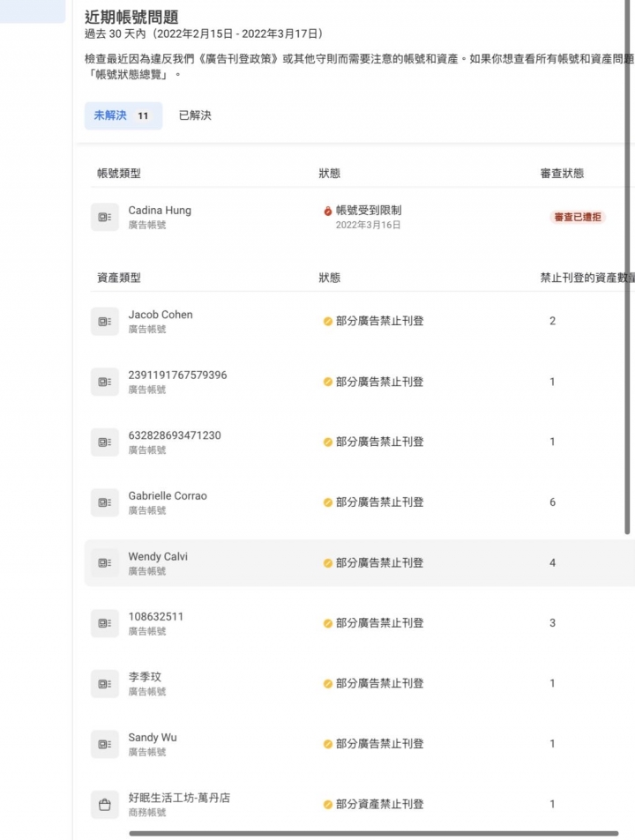This screenshot has height=840, width=635.
Task: Click the yellow status icon in Jacob Cohen row
Action: pyautogui.click(x=328, y=322)
